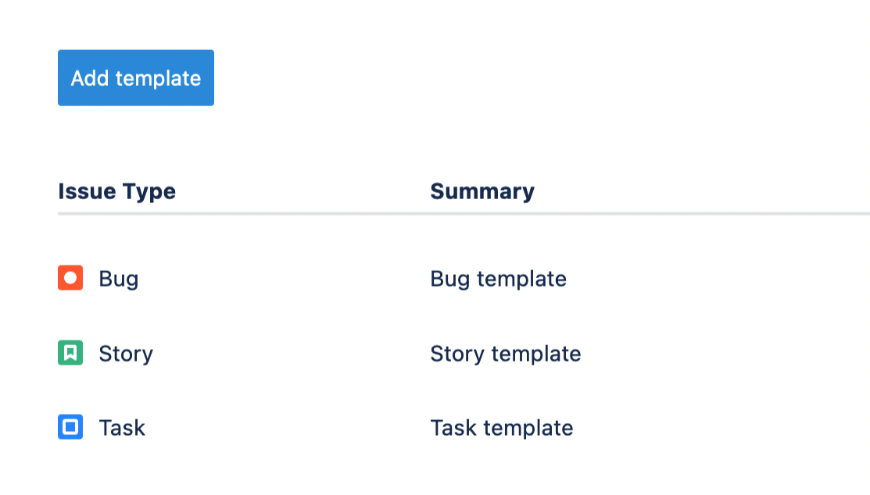The height and width of the screenshot is (495, 870).
Task: Select the green Story bookmark icon
Action: coord(70,353)
